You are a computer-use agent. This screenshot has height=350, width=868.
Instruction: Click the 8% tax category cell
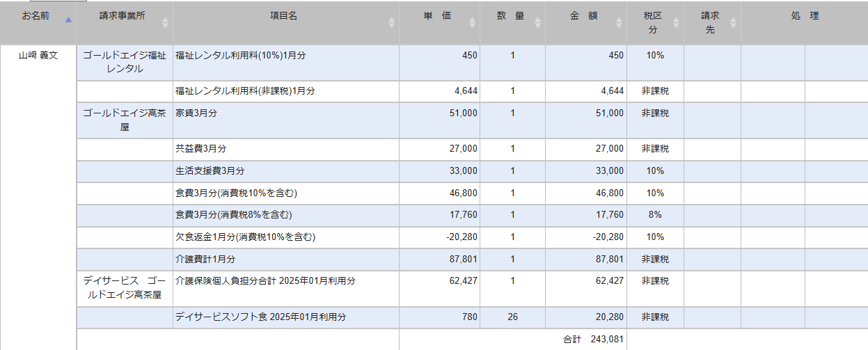pos(654,215)
